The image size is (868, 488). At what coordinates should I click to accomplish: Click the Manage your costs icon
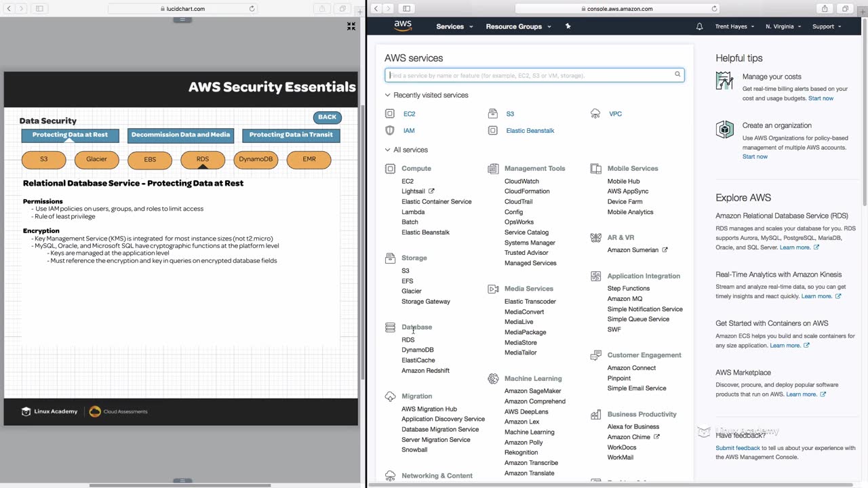[x=725, y=81]
